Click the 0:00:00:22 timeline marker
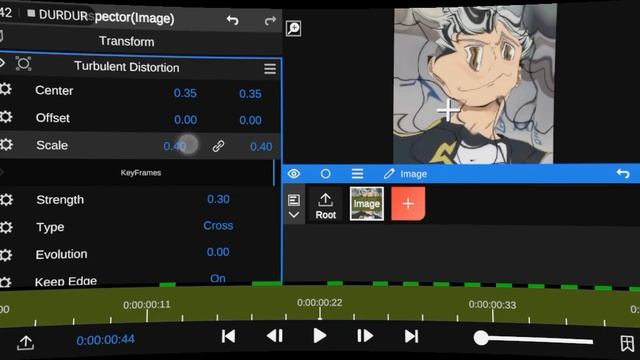Image resolution: width=640 pixels, height=360 pixels. coord(320,303)
